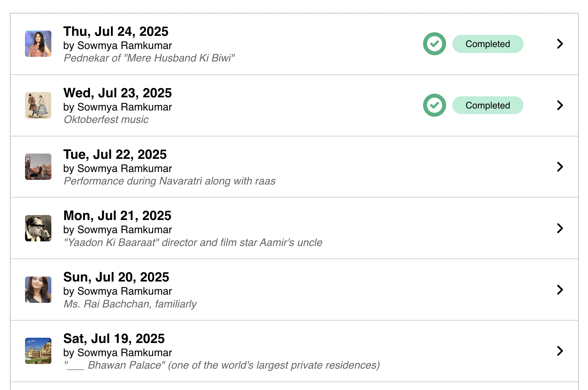Open the Mon, Jul 21, 2025 title
The image size is (588, 390).
117,216
